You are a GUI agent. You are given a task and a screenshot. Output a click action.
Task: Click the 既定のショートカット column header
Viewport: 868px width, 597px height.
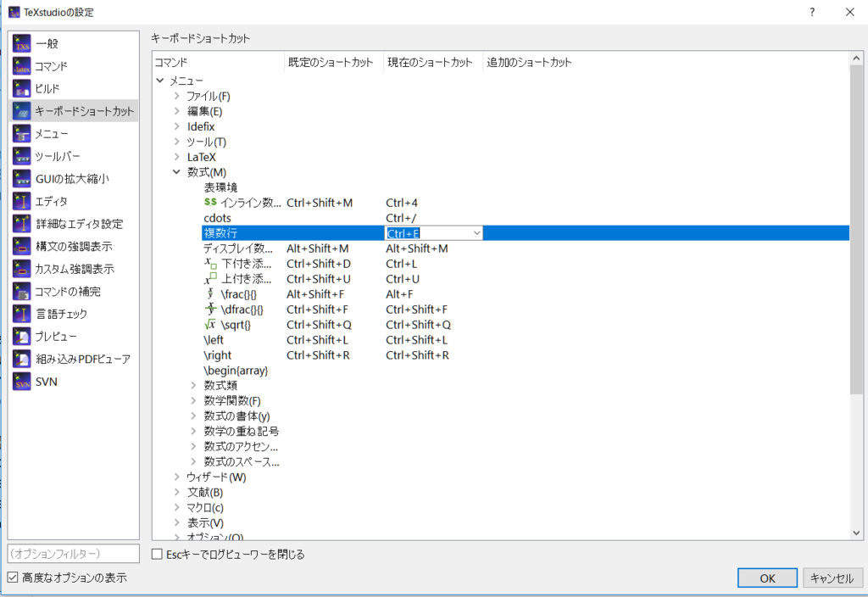click(334, 62)
